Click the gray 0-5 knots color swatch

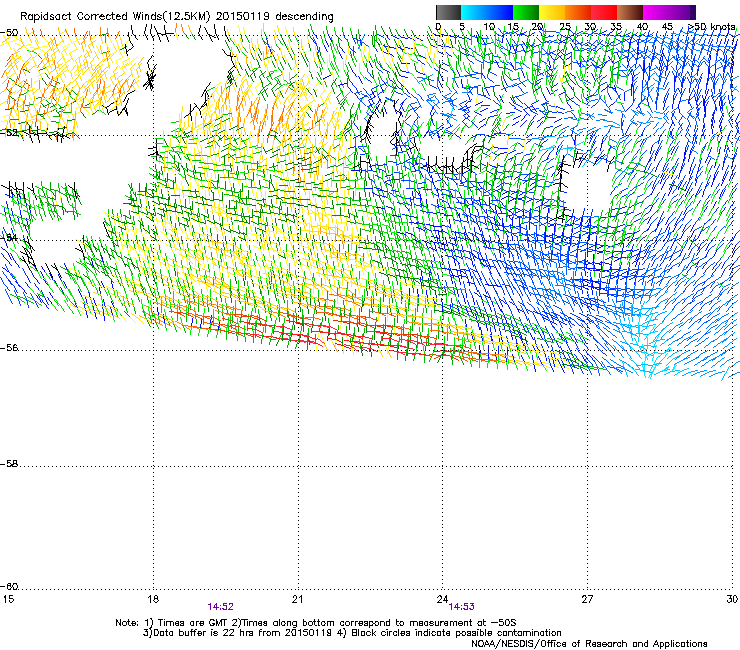click(x=448, y=12)
